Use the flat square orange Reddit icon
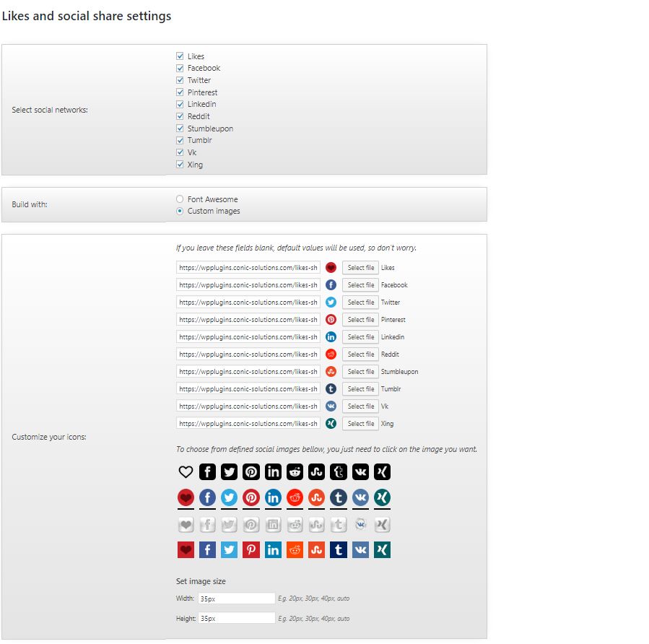This screenshot has width=649, height=644. click(x=295, y=549)
